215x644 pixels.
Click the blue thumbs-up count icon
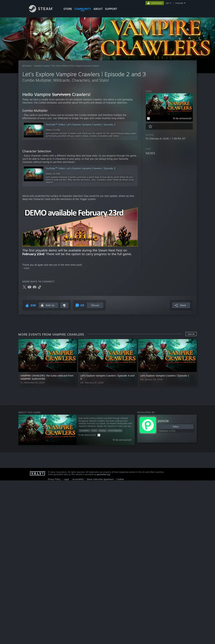27,305
